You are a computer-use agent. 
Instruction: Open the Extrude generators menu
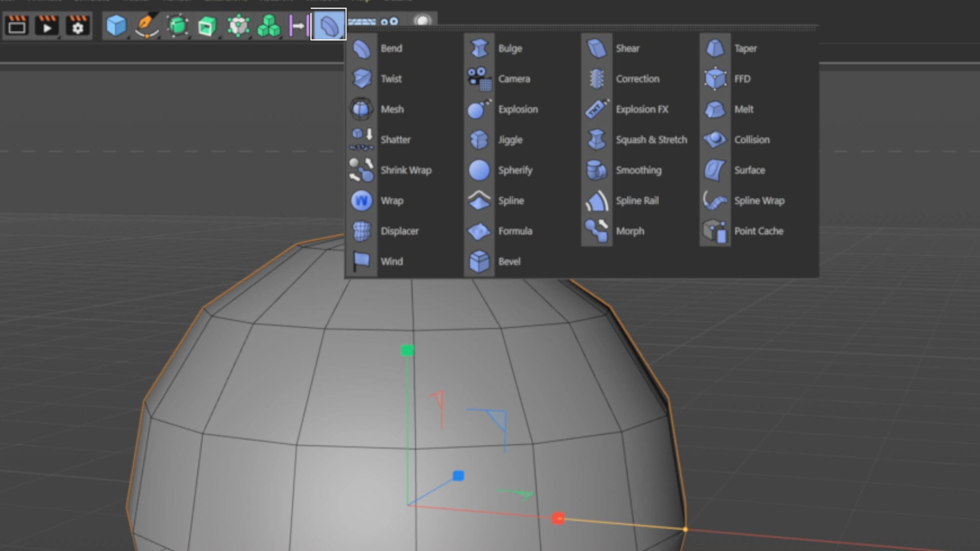tap(207, 26)
